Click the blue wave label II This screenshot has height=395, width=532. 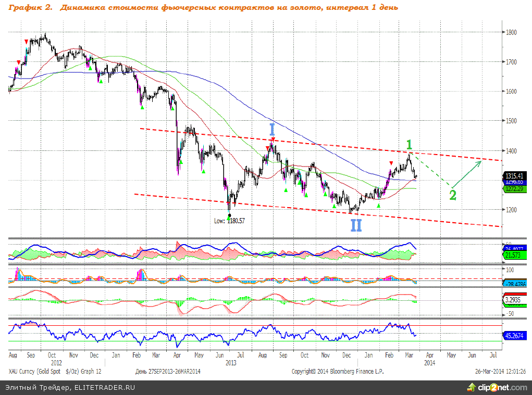pos(355,225)
